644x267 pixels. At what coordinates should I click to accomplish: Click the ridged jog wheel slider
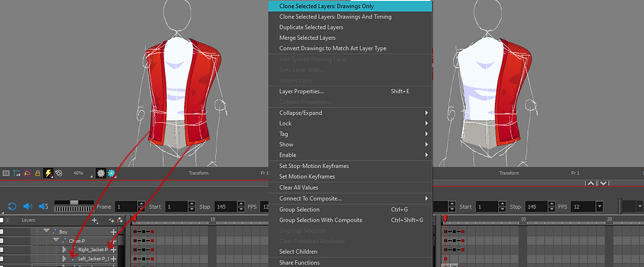tap(74, 209)
